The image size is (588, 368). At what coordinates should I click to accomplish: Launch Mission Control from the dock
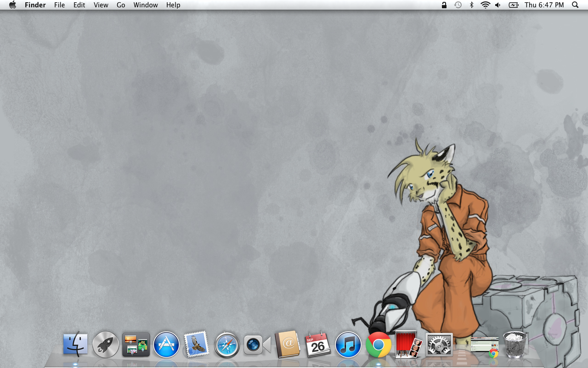coord(136,345)
